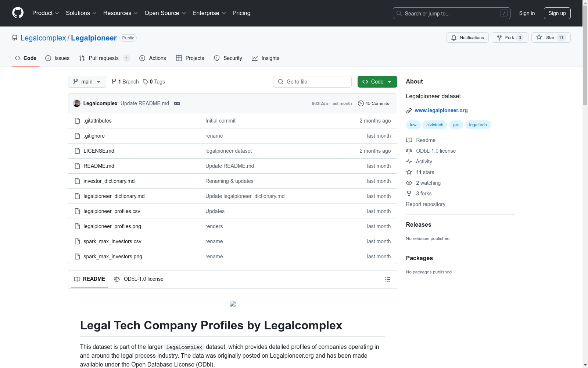This screenshot has width=588, height=368.
Task: Open the www.legalpioneer.org website link
Action: [x=441, y=110]
